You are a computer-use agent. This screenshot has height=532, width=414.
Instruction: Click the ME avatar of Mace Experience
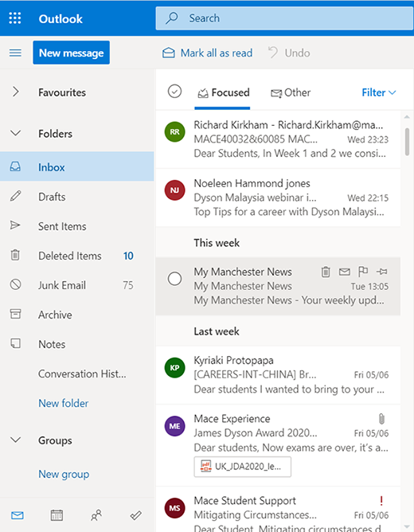[x=174, y=426]
